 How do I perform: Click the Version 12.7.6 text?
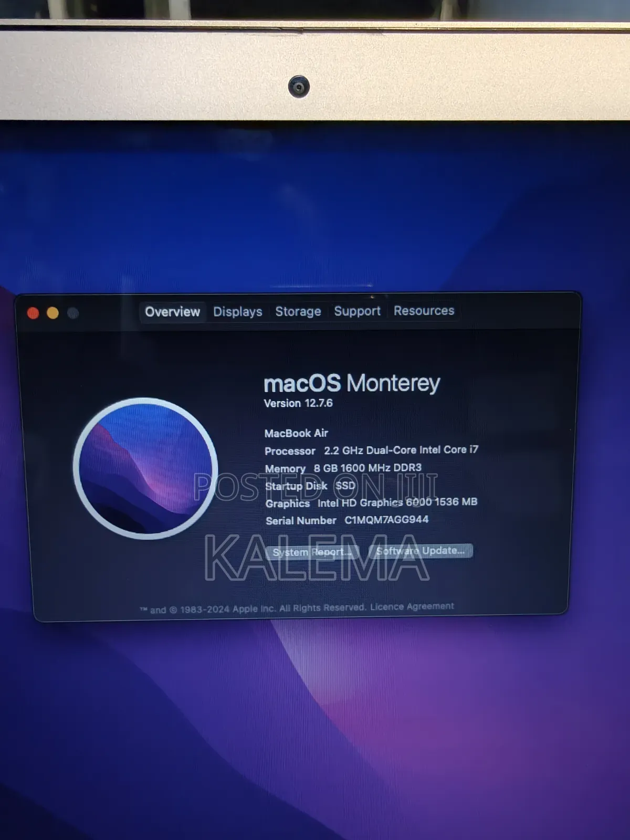298,403
